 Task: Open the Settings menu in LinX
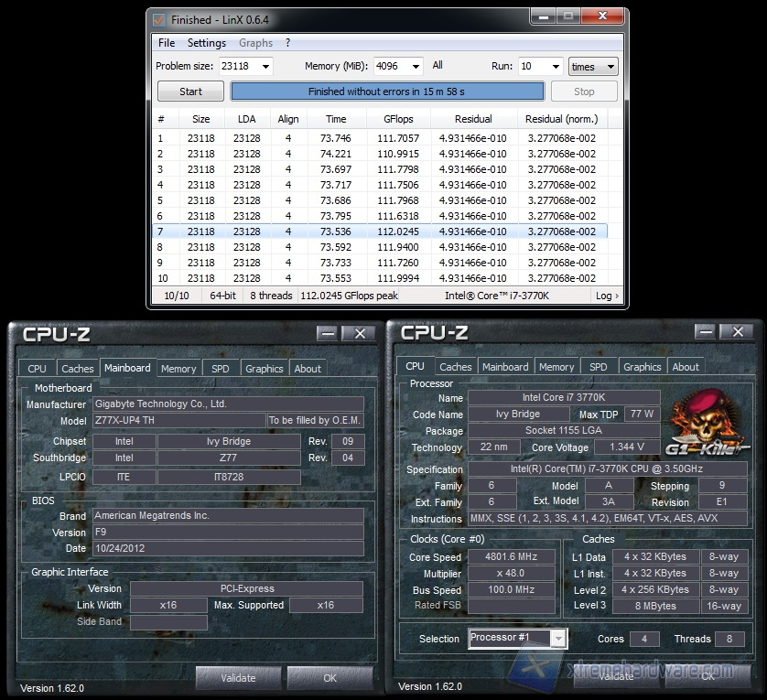pyautogui.click(x=206, y=43)
